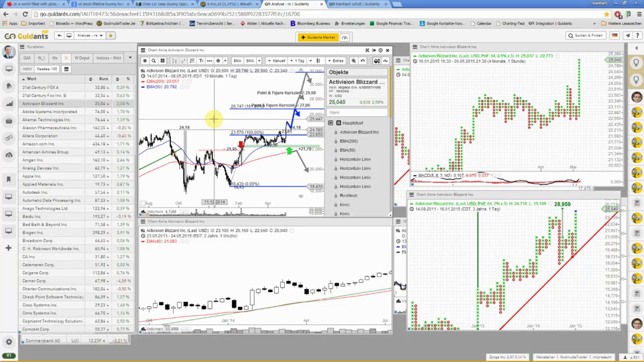This screenshot has width=644, height=362.
Task: Switch to the W Depot watchlist tab
Action: pos(82,58)
